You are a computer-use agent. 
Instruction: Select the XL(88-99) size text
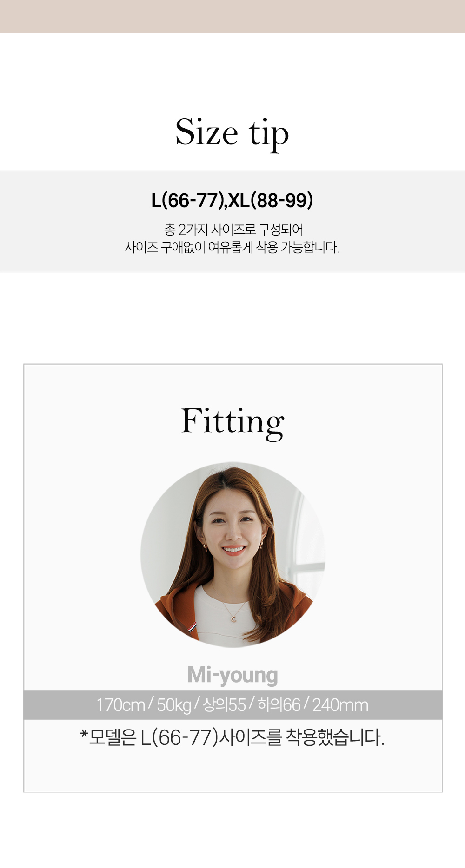tap(271, 201)
